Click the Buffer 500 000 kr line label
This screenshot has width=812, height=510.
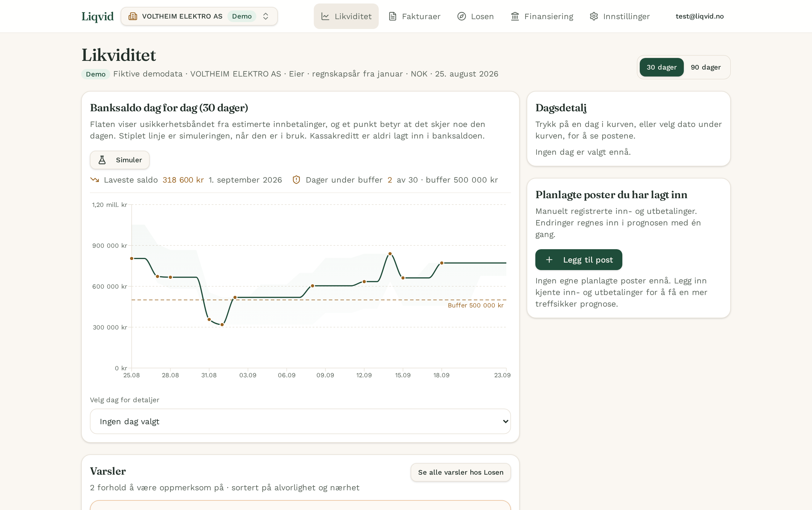click(476, 305)
